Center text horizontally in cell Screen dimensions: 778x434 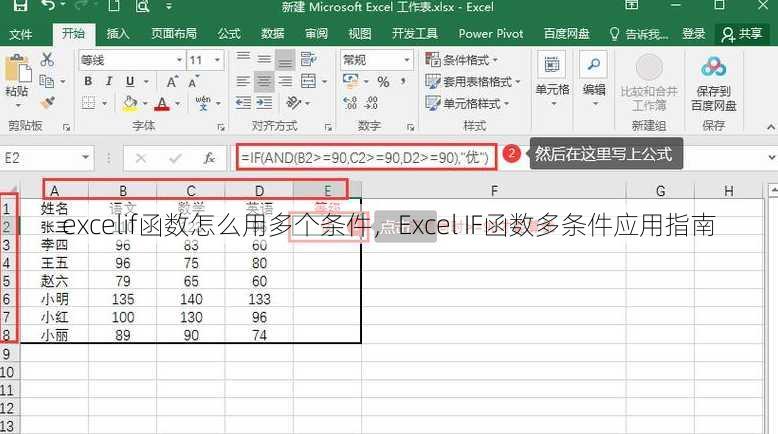click(x=264, y=81)
